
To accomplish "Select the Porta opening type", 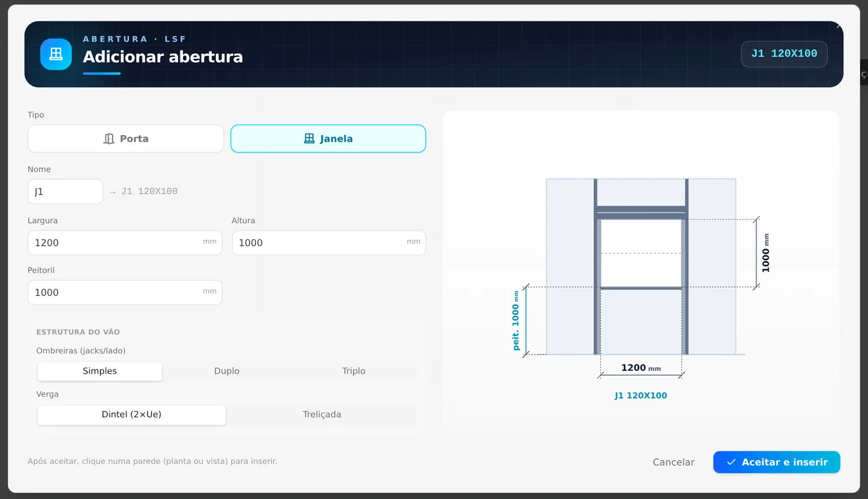I will [126, 139].
